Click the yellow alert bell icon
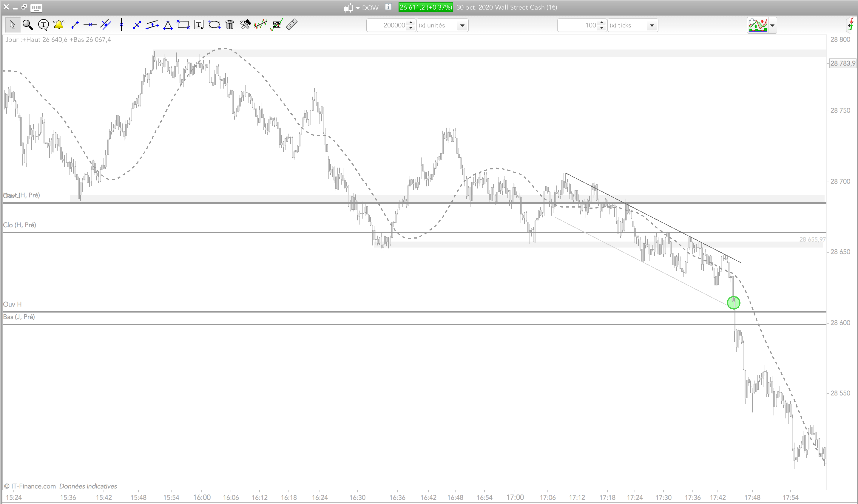 (x=59, y=25)
